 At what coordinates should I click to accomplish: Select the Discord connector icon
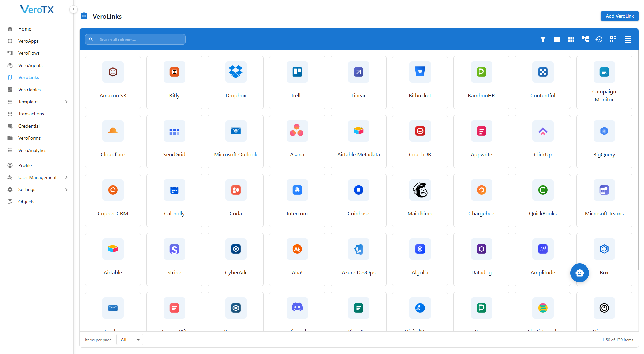[297, 308]
